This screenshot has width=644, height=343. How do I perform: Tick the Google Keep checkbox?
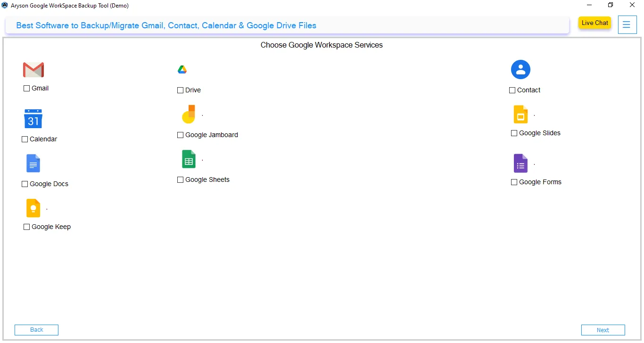click(27, 227)
